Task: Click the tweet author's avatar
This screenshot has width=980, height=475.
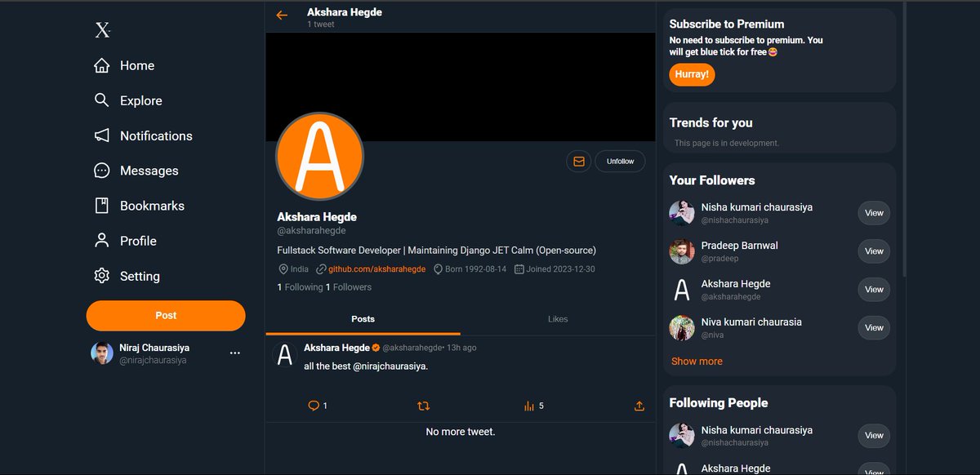Action: [x=284, y=355]
